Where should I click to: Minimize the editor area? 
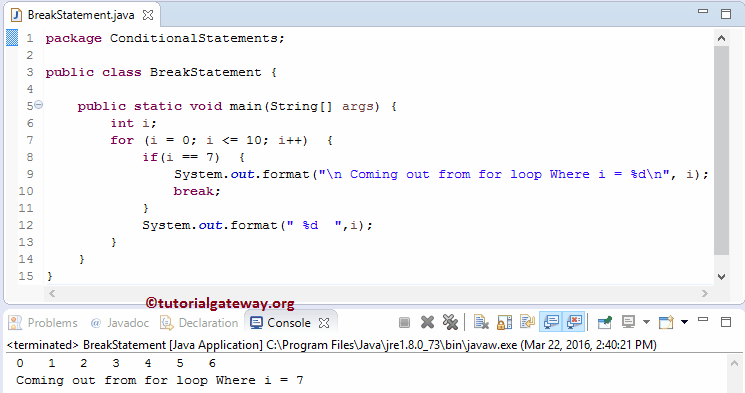pos(703,11)
